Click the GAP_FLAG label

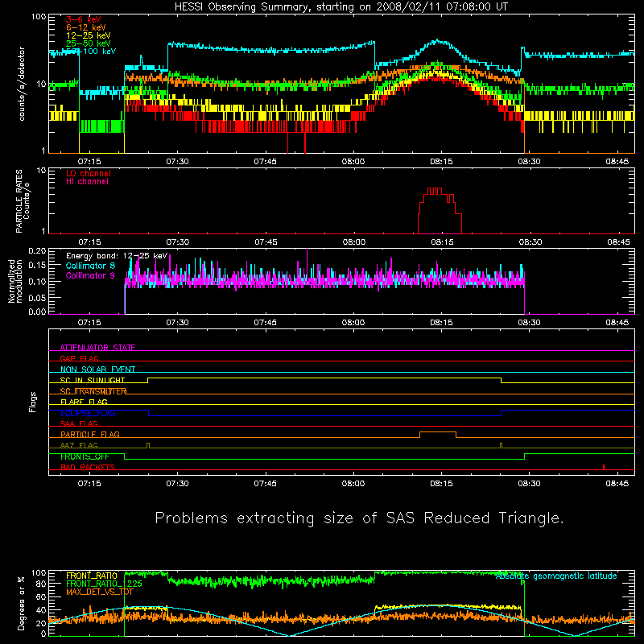coord(79,358)
